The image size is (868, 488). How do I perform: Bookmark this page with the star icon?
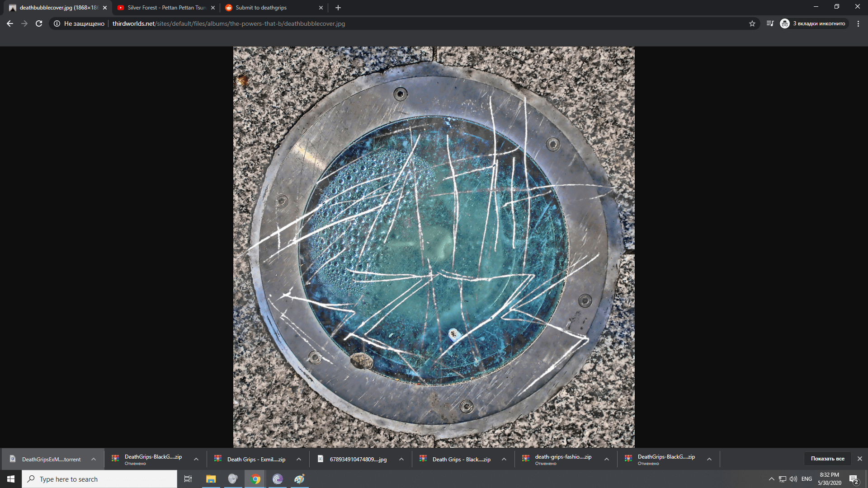tap(751, 23)
